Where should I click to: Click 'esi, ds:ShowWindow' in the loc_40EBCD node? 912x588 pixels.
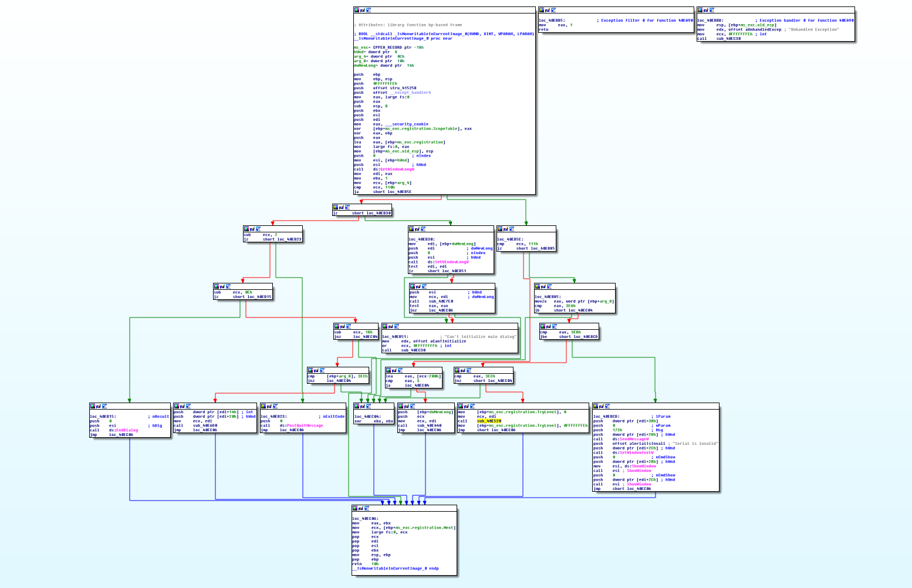pos(634,466)
